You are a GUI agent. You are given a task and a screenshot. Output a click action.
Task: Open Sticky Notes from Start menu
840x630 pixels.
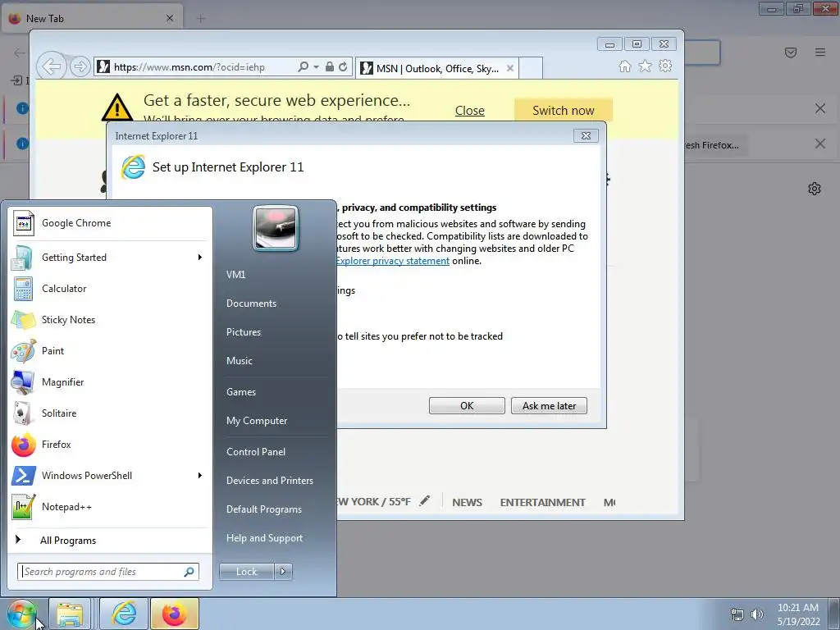110,320
